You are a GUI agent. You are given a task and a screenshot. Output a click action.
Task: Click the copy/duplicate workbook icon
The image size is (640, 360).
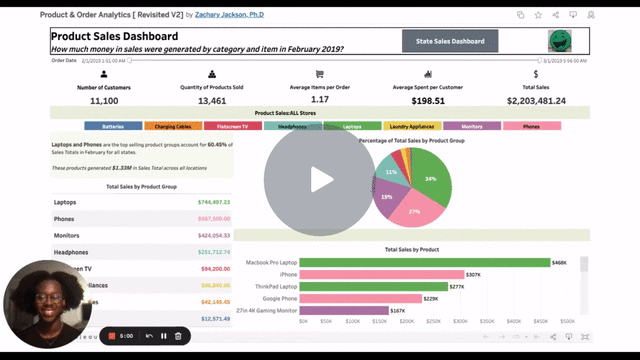pos(520,15)
